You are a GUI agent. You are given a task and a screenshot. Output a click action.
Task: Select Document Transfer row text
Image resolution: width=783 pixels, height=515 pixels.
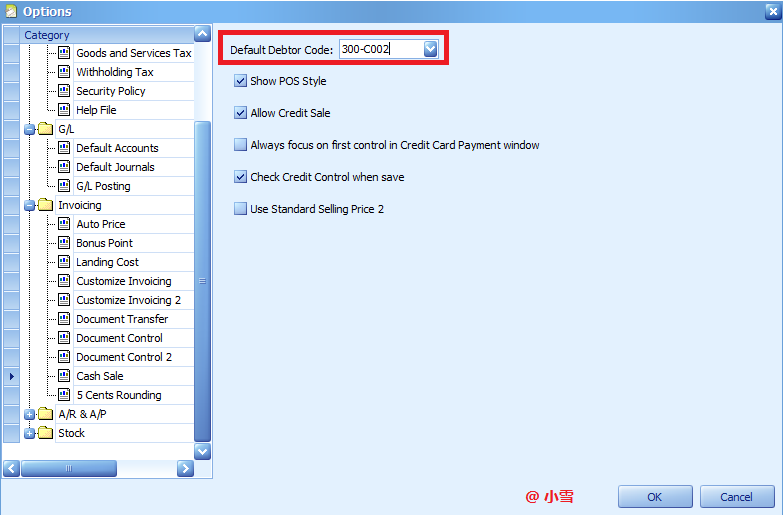pyautogui.click(x=122, y=319)
